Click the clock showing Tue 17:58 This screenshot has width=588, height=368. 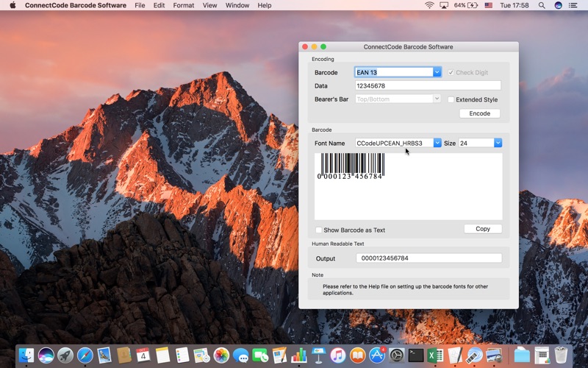[514, 5]
